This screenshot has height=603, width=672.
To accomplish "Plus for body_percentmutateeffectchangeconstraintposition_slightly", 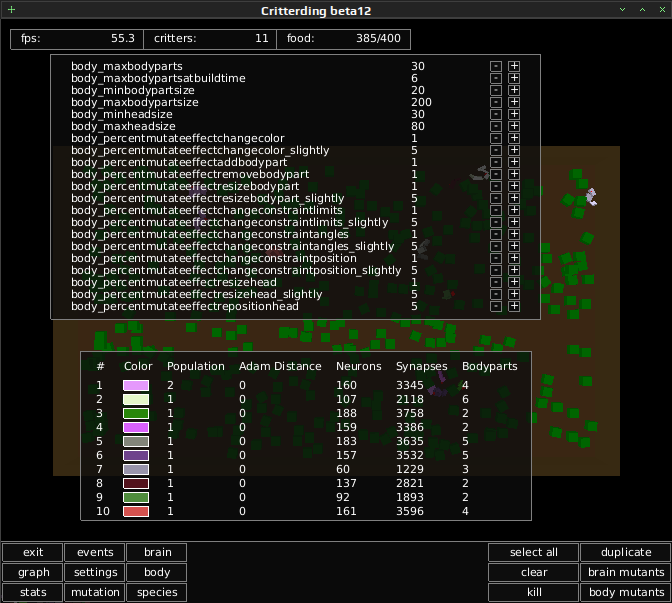I will coord(514,270).
